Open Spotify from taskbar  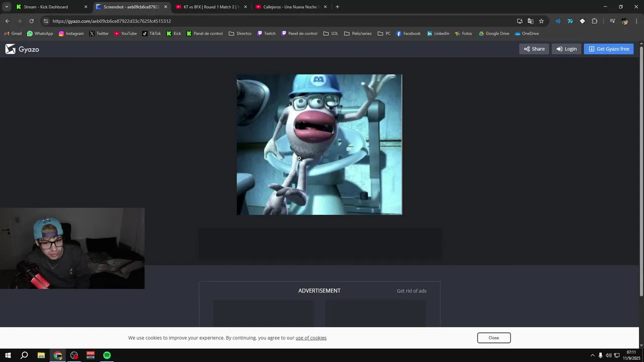tap(107, 355)
